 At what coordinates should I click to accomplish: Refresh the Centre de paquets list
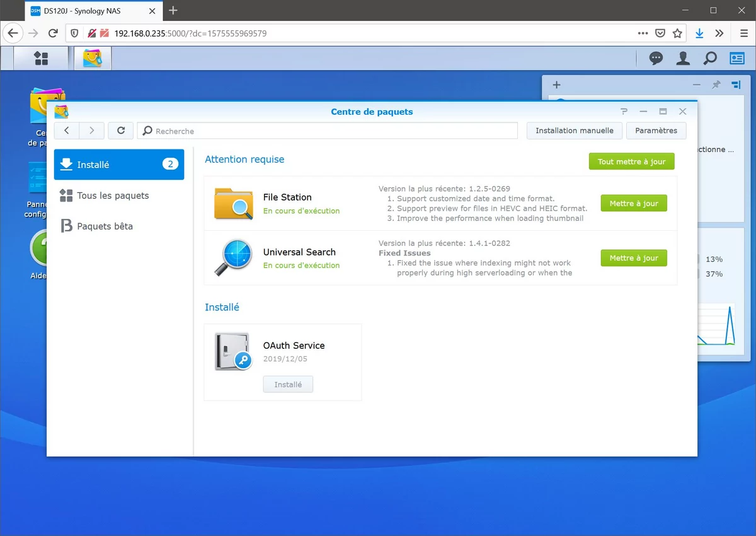click(x=120, y=131)
